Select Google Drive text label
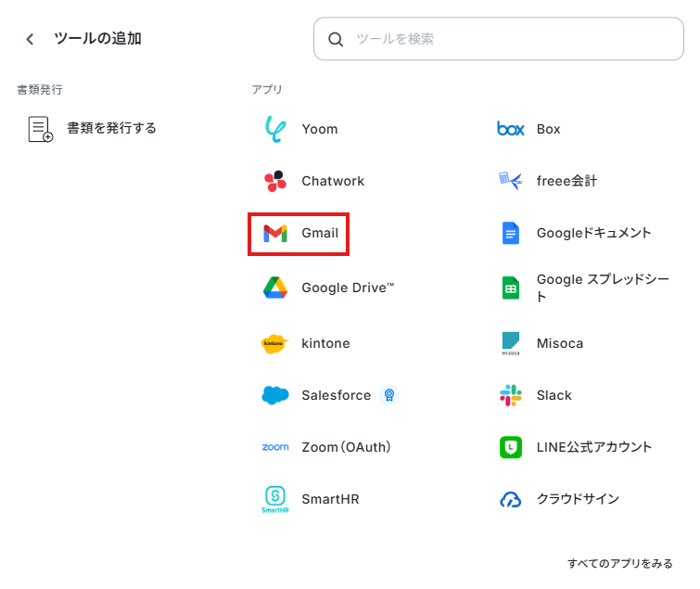 349,288
